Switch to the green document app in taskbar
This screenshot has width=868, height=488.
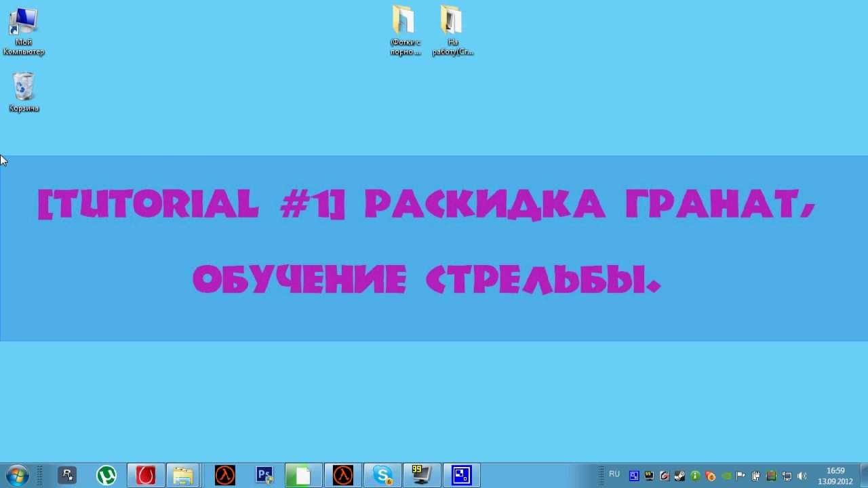click(302, 475)
